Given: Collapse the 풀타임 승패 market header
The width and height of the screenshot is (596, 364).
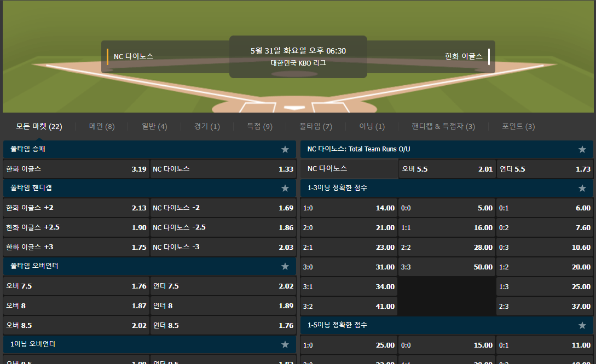Looking at the screenshot, I should 149,149.
